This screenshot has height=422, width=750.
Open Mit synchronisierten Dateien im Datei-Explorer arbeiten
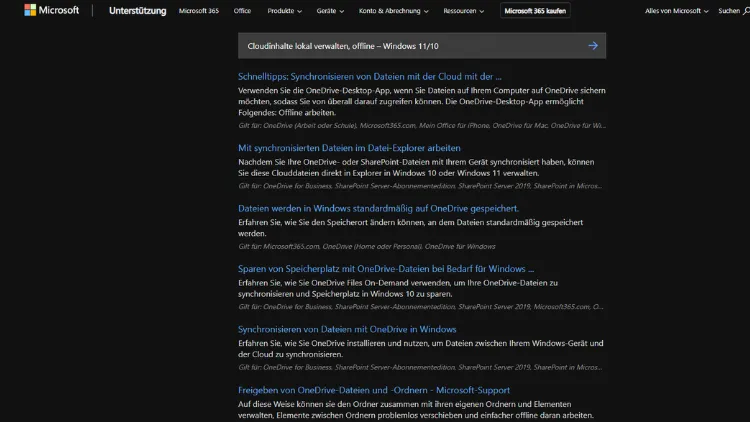tap(349, 148)
